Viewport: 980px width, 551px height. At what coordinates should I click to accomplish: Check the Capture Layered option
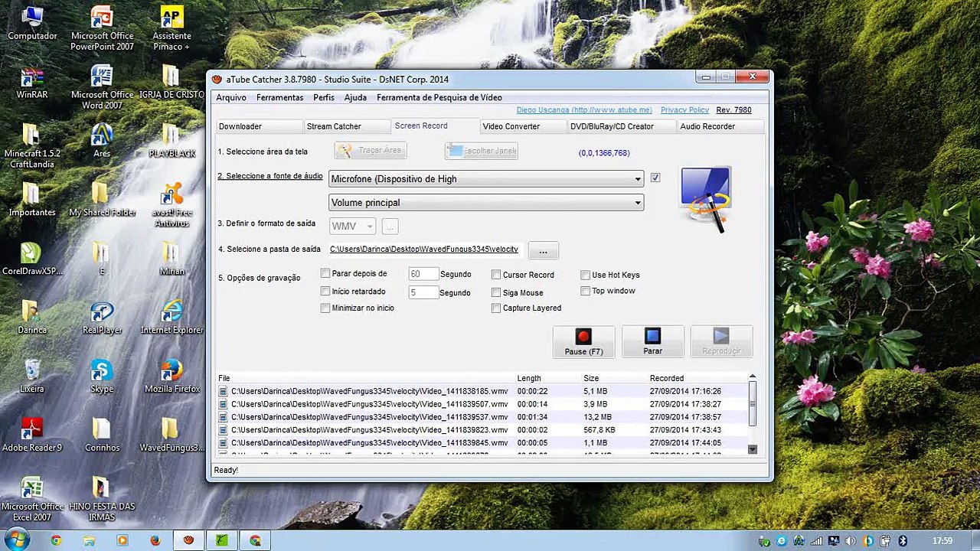496,308
